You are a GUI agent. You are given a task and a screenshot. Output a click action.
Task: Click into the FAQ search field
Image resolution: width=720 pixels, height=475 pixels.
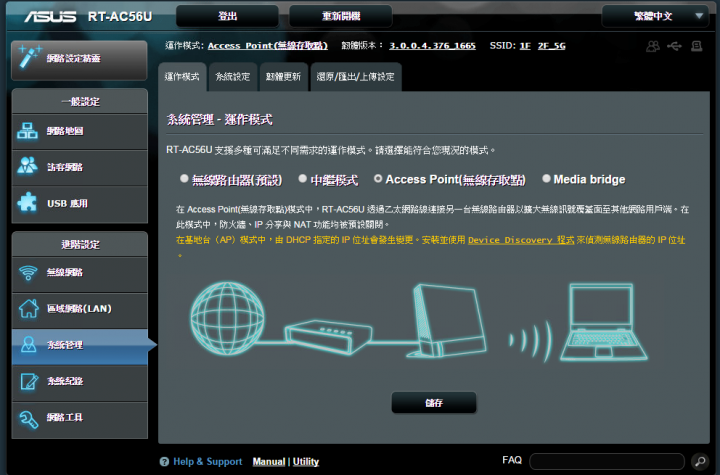coord(607,461)
